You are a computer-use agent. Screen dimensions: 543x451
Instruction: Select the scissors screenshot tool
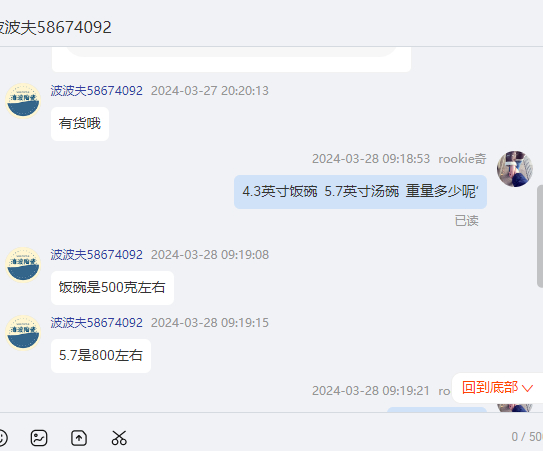point(119,438)
